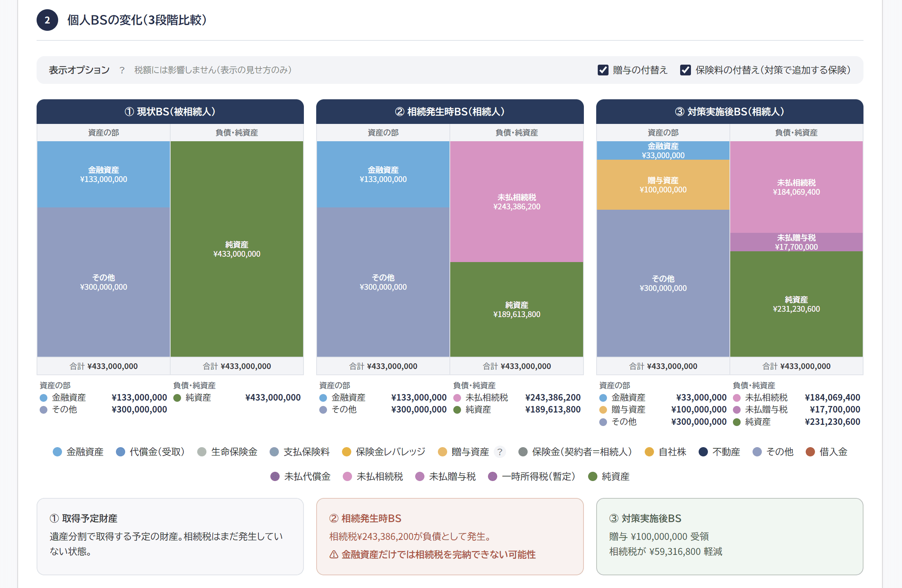Click the ① 取得予定財産 card title
The height and width of the screenshot is (588, 902).
tap(84, 518)
